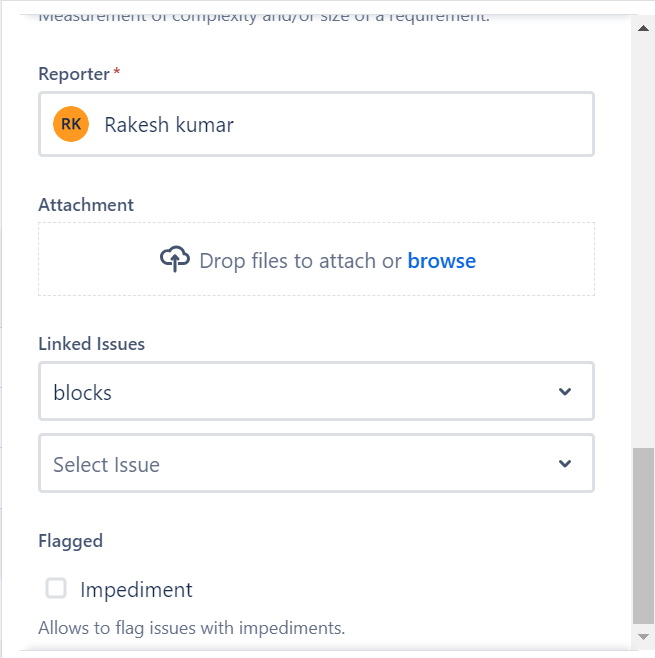The width and height of the screenshot is (655, 658).
Task: Tick the Impediment checkbox
Action: pos(56,588)
